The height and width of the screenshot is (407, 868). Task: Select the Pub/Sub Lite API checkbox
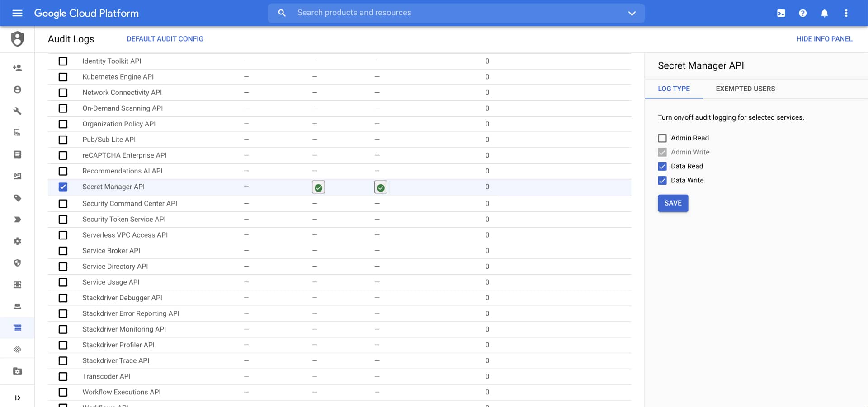(x=63, y=140)
